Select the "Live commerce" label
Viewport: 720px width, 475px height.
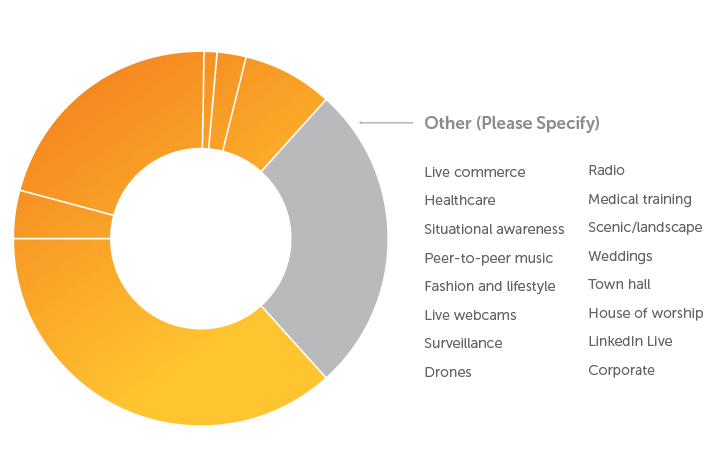pyautogui.click(x=474, y=172)
